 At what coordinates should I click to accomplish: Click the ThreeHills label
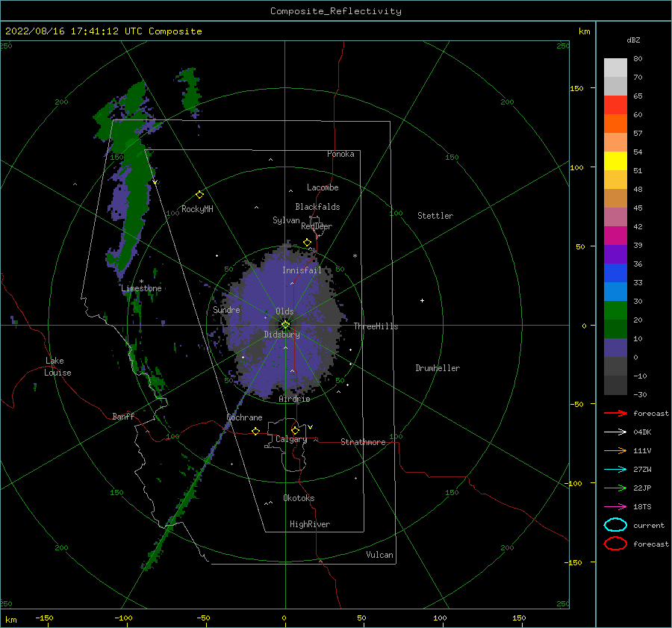376,326
